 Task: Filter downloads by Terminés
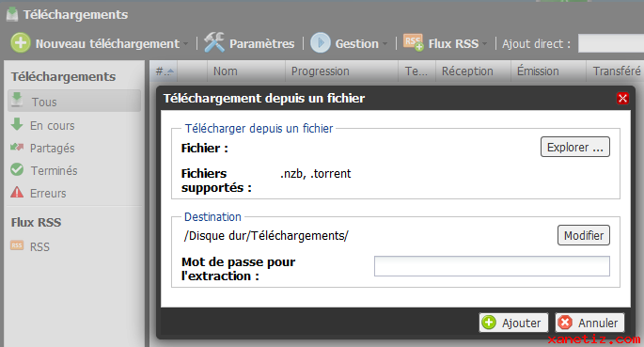click(54, 171)
